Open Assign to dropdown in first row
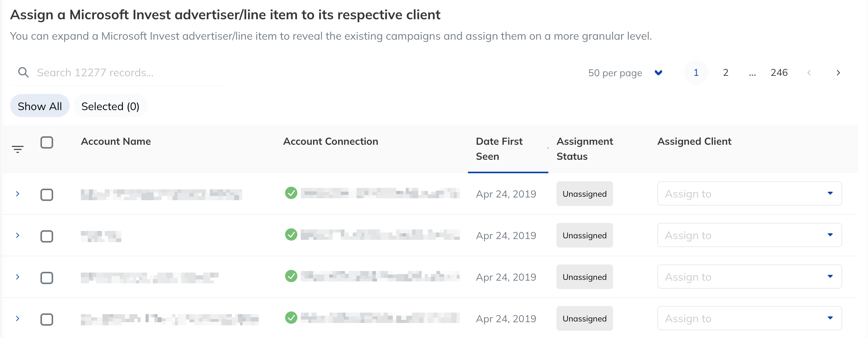This screenshot has width=868, height=338. pos(749,194)
